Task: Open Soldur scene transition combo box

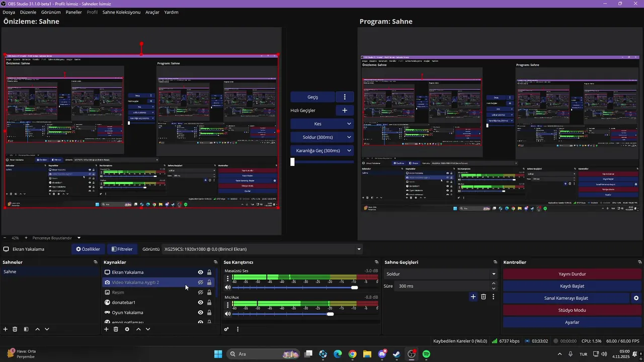Action: click(441, 274)
